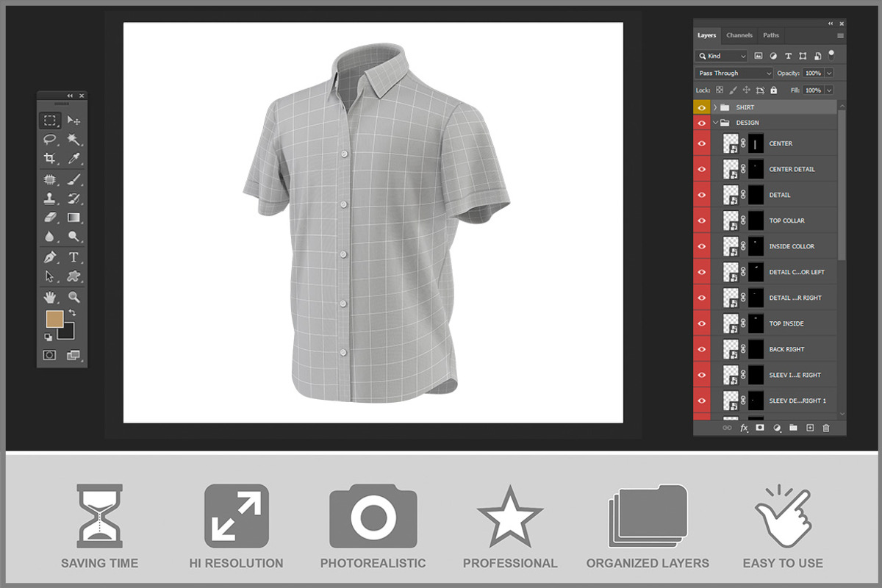
Task: Click the tan foreground color swatch
Action: 54,318
